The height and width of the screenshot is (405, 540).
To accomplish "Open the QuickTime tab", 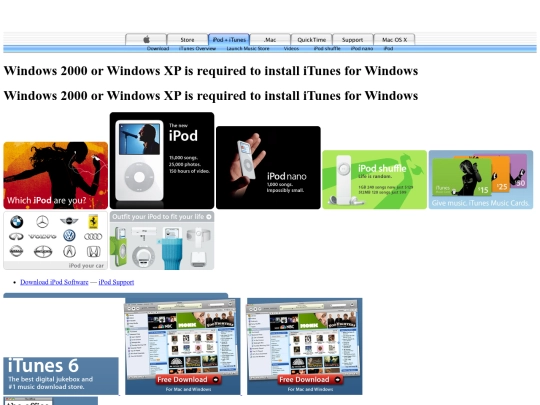I will point(311,40).
